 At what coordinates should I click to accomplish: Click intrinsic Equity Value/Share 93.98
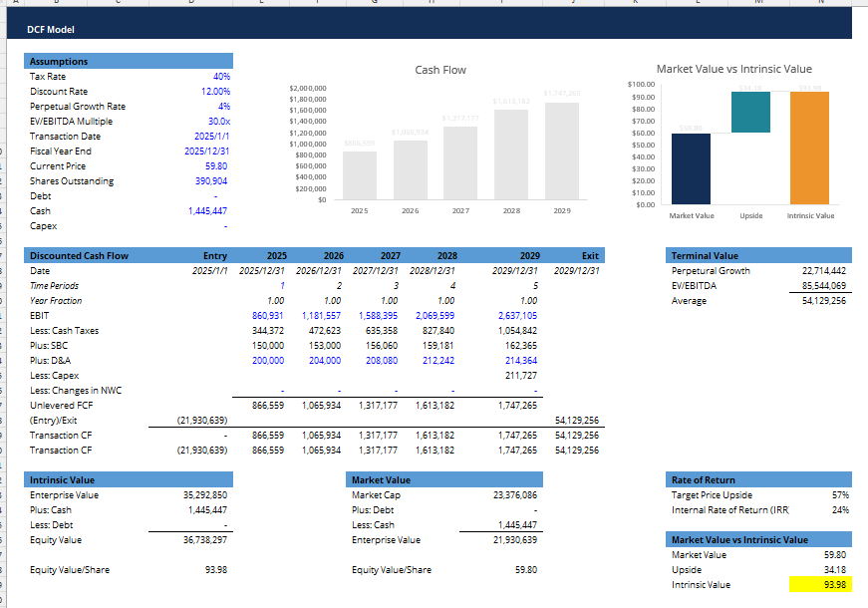[x=216, y=570]
